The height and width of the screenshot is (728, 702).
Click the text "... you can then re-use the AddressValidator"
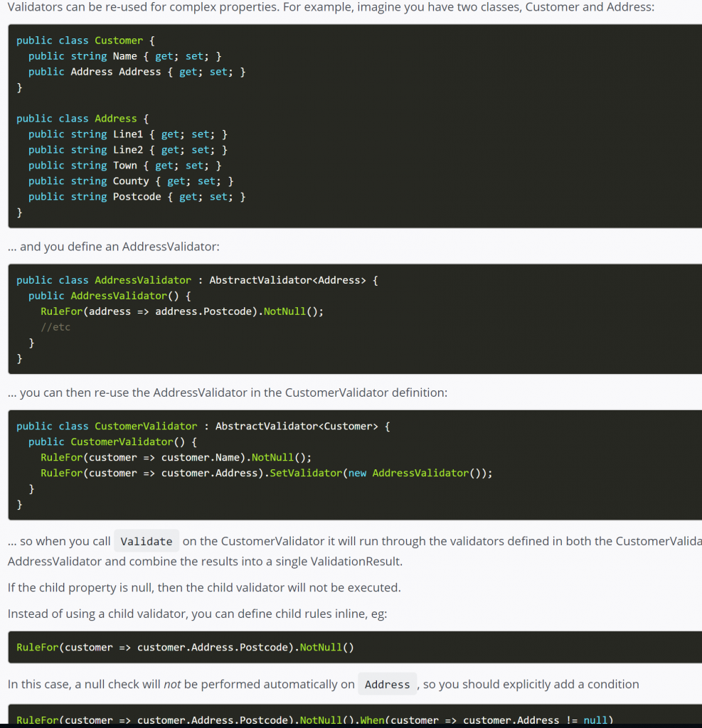pyautogui.click(x=227, y=392)
